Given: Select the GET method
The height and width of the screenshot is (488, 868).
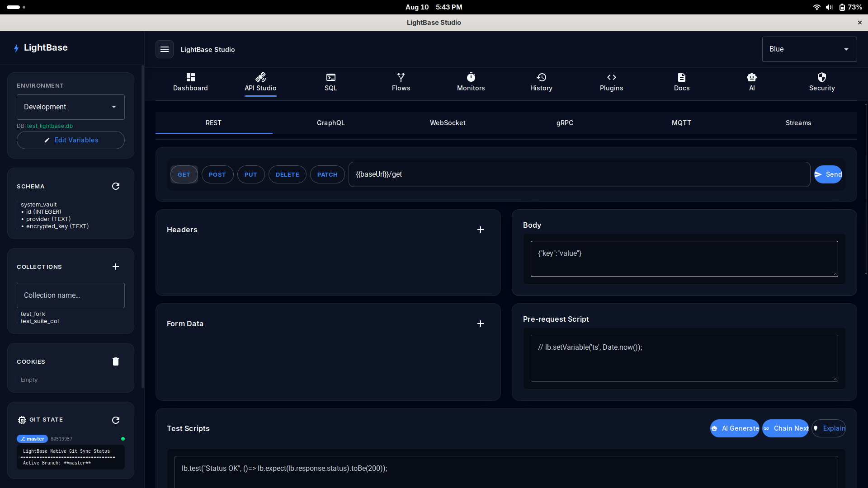Looking at the screenshot, I should [x=184, y=174].
